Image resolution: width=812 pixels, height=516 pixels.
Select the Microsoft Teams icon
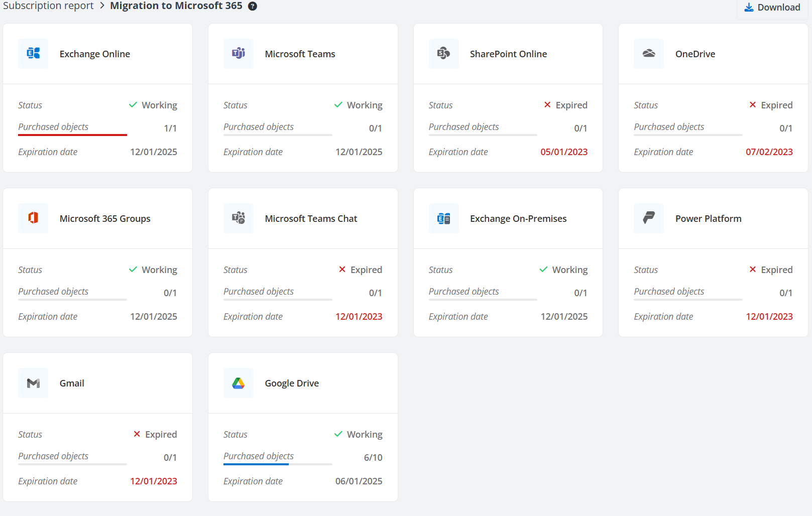pos(238,54)
